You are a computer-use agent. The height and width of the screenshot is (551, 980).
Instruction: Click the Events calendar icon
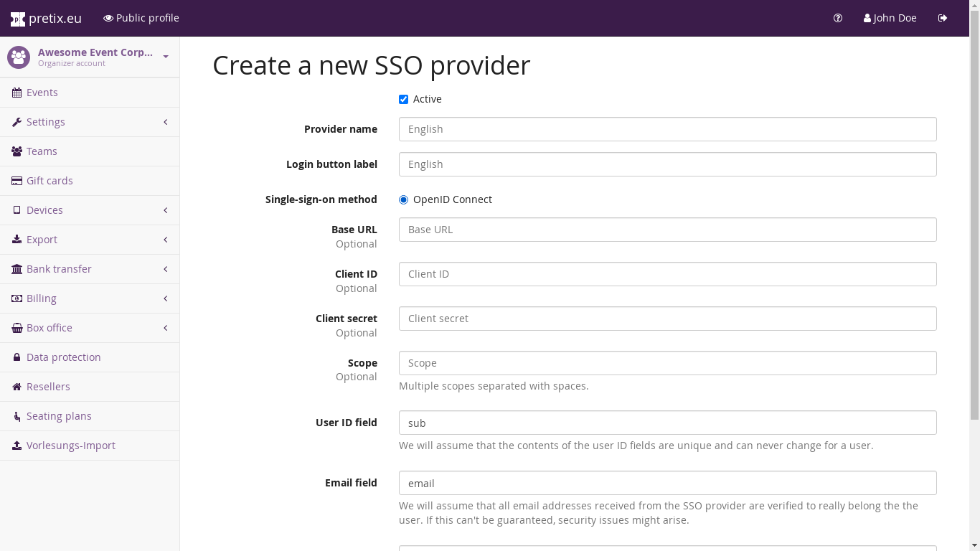pos(17,93)
